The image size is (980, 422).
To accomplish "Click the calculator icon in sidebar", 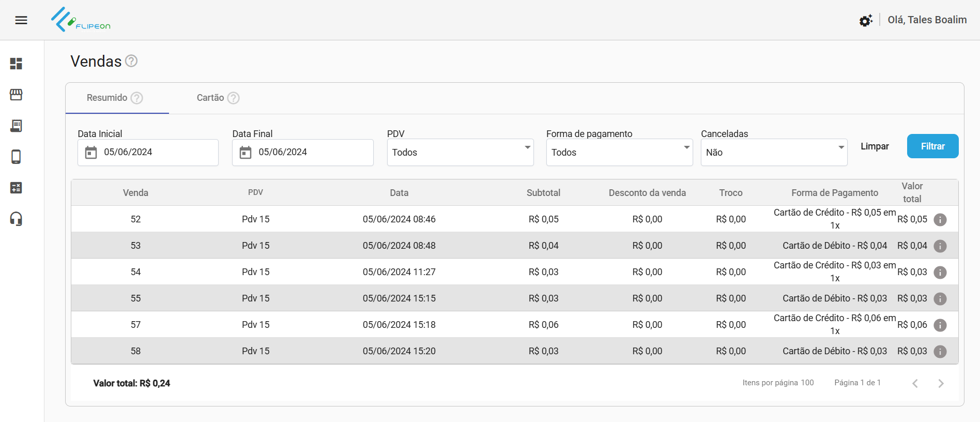I will pos(16,188).
